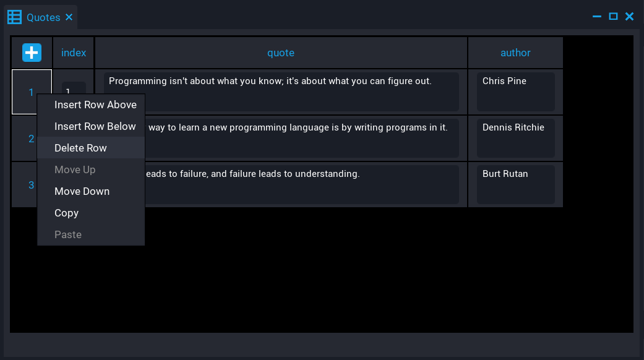
Task: Click Move Down in the context menu
Action: [82, 191]
